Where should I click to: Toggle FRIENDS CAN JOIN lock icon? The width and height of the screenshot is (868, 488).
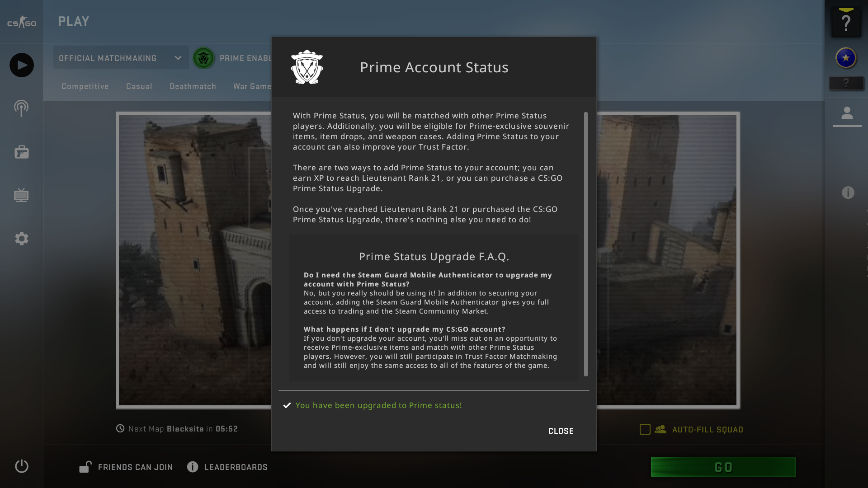click(85, 467)
